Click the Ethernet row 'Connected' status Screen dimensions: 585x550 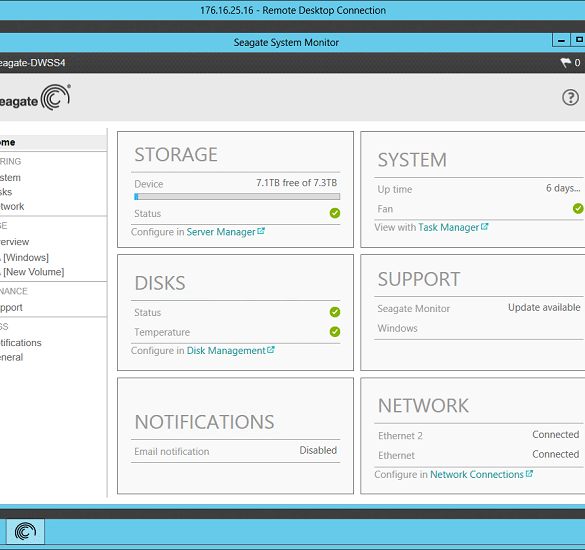(556, 454)
